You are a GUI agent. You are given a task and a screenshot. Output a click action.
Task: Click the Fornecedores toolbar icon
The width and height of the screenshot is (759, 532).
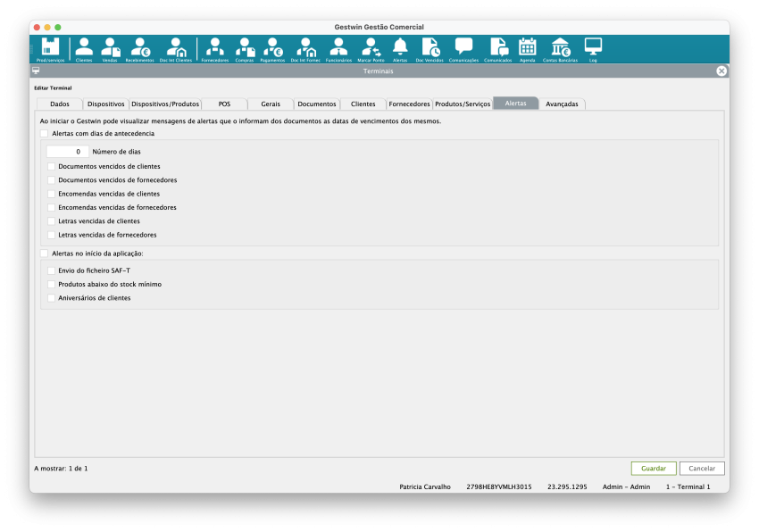(214, 48)
